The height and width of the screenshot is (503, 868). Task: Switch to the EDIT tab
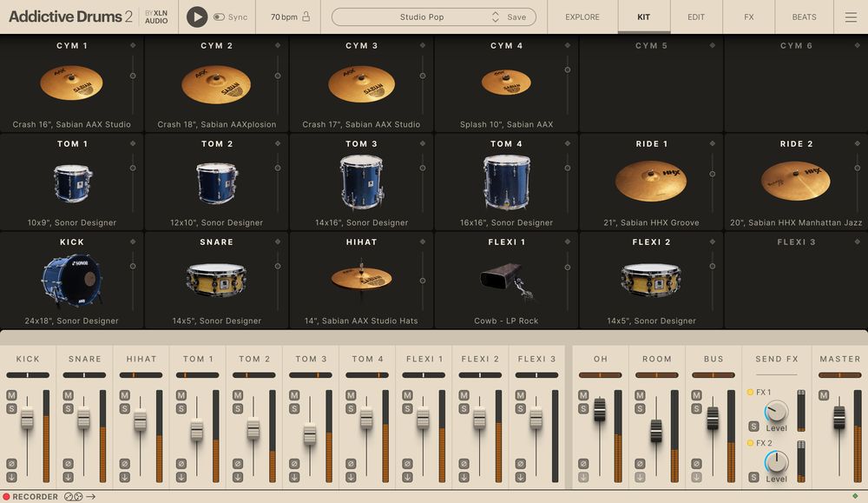[x=695, y=17]
